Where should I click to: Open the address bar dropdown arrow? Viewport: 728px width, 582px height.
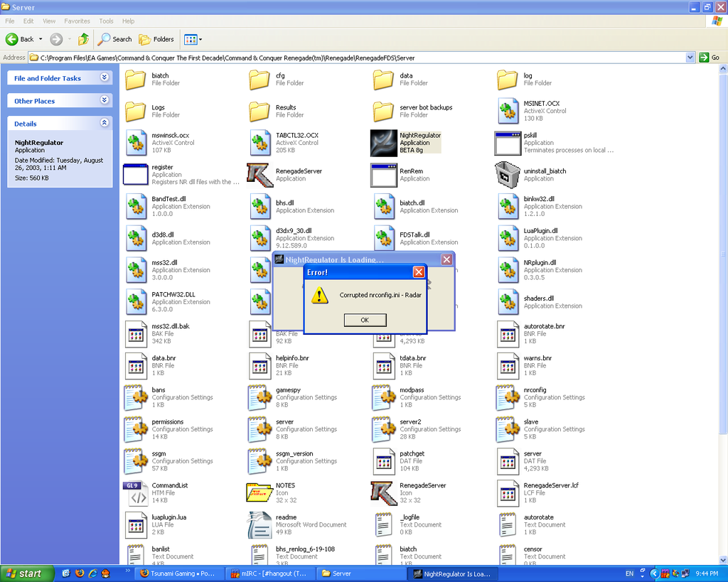point(690,58)
